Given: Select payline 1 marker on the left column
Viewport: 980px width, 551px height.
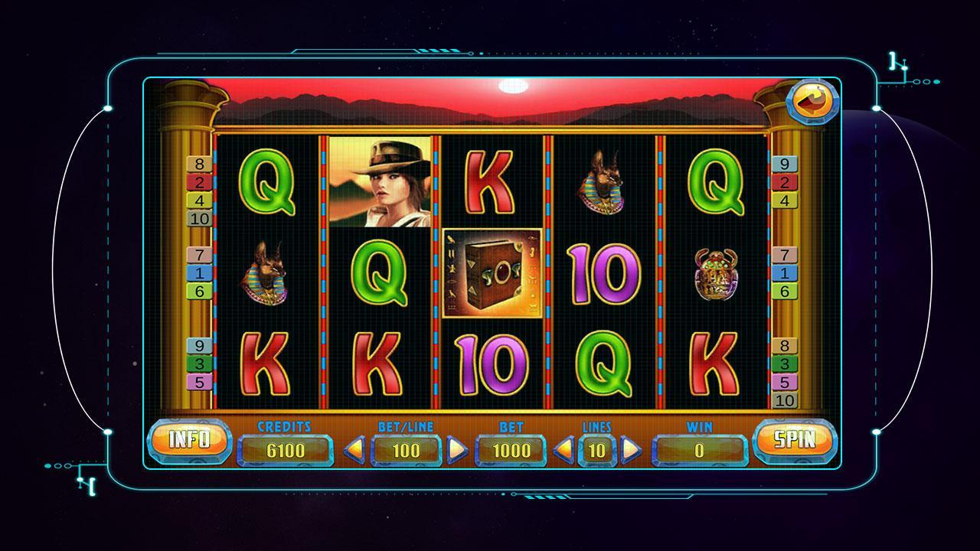Looking at the screenshot, I should click(200, 273).
